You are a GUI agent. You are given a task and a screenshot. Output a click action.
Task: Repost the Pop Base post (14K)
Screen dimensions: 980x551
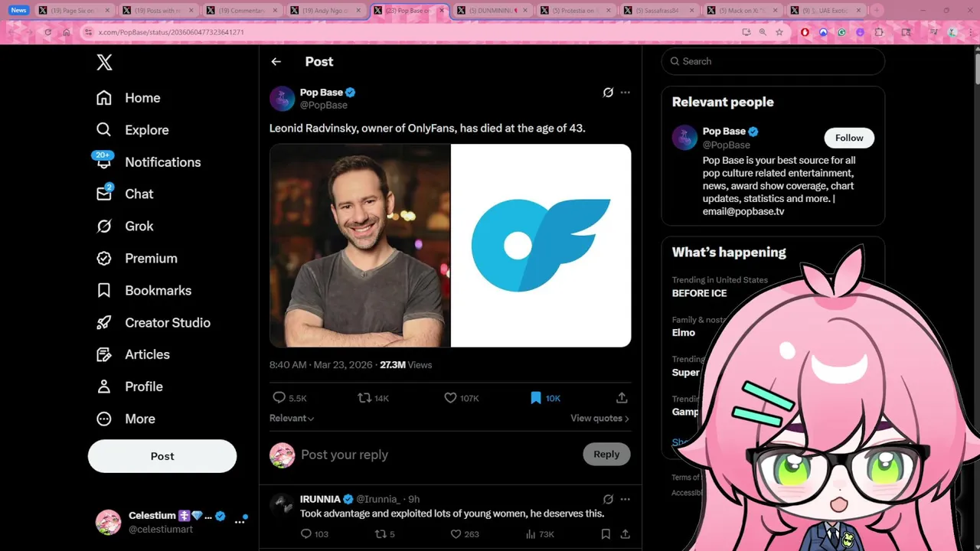(374, 398)
